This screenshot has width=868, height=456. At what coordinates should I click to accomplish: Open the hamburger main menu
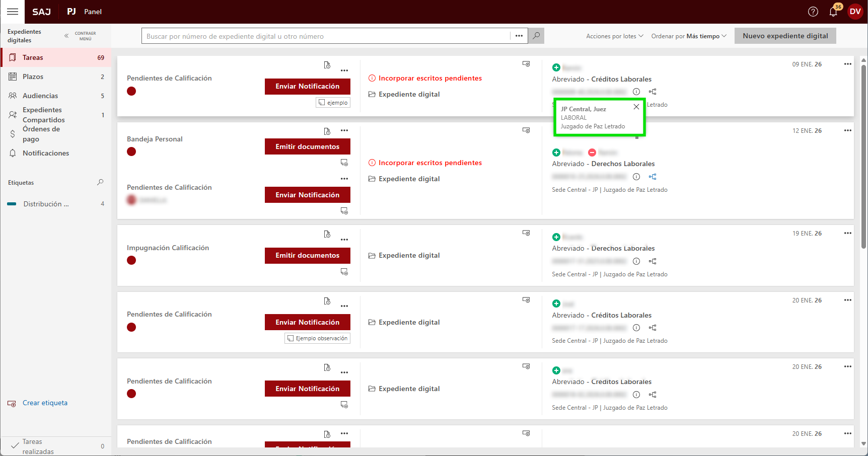click(x=13, y=12)
